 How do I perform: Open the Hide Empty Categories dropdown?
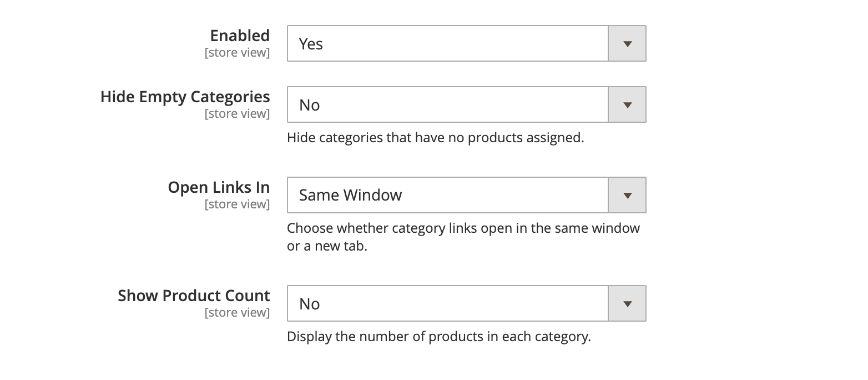[447, 104]
